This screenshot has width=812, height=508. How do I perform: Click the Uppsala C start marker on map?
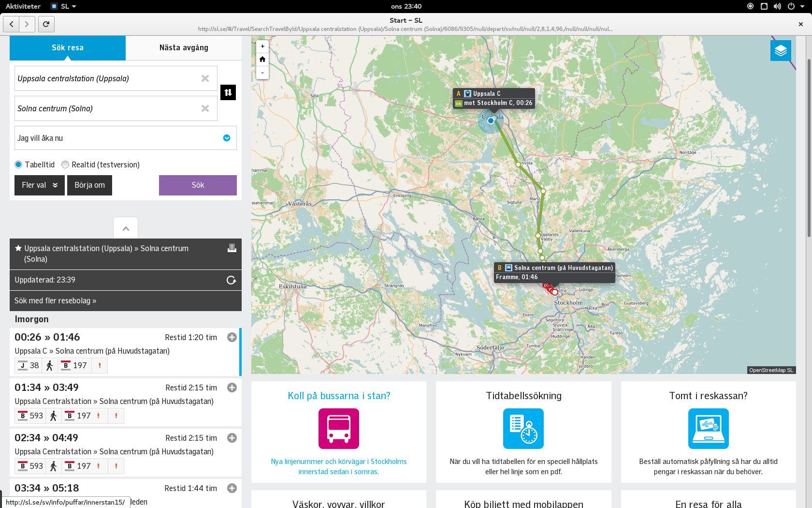[x=491, y=120]
